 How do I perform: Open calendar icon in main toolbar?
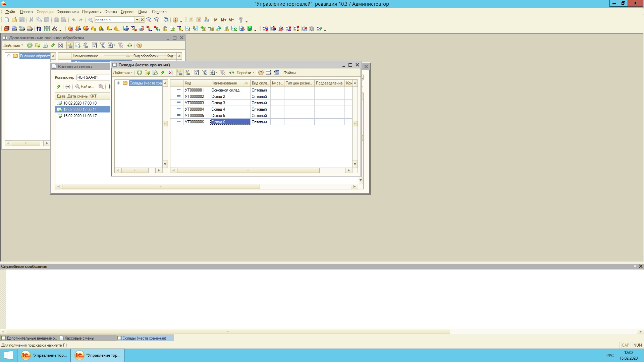coord(199,20)
